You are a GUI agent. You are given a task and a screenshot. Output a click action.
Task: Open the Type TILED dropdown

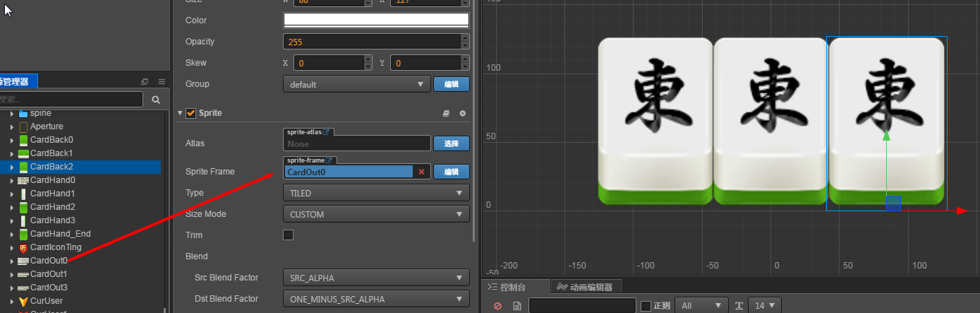click(x=376, y=193)
